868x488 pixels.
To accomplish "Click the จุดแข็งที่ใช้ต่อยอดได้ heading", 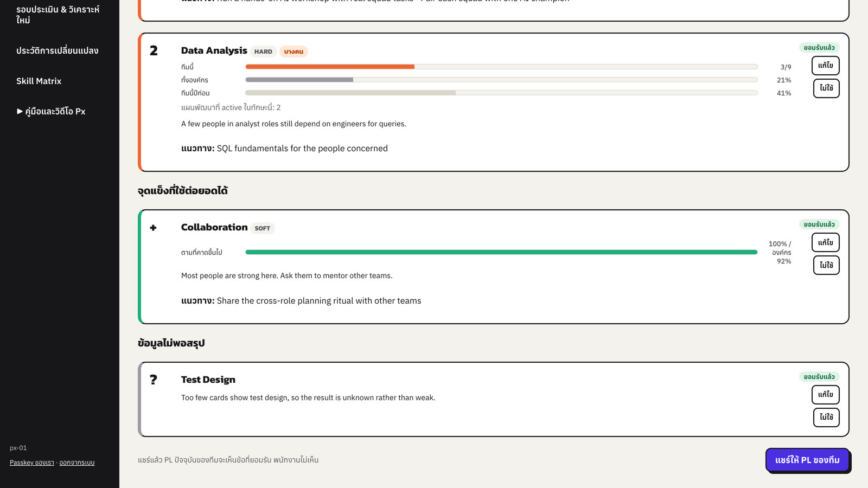I will click(x=183, y=191).
